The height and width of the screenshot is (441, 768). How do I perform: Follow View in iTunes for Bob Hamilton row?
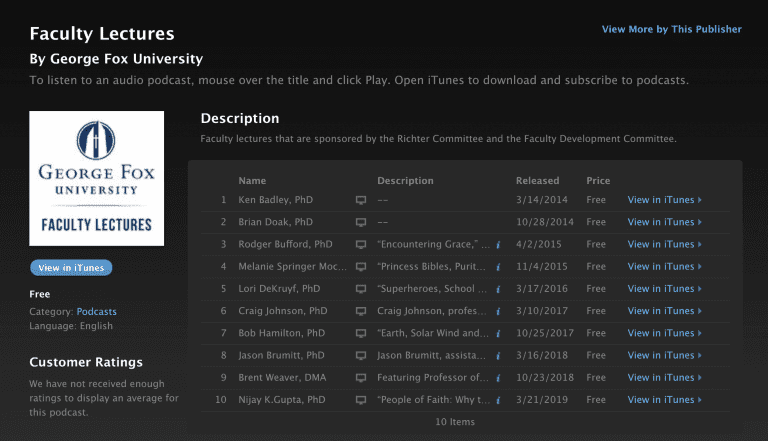(x=665, y=333)
